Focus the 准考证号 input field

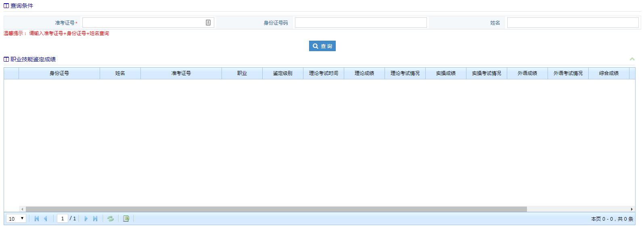coord(143,23)
